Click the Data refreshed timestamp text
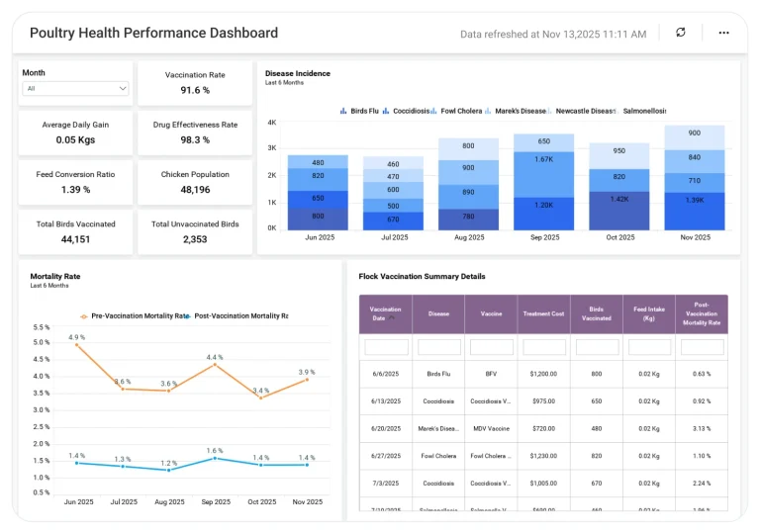Image resolution: width=760 pixels, height=532 pixels. pyautogui.click(x=553, y=35)
